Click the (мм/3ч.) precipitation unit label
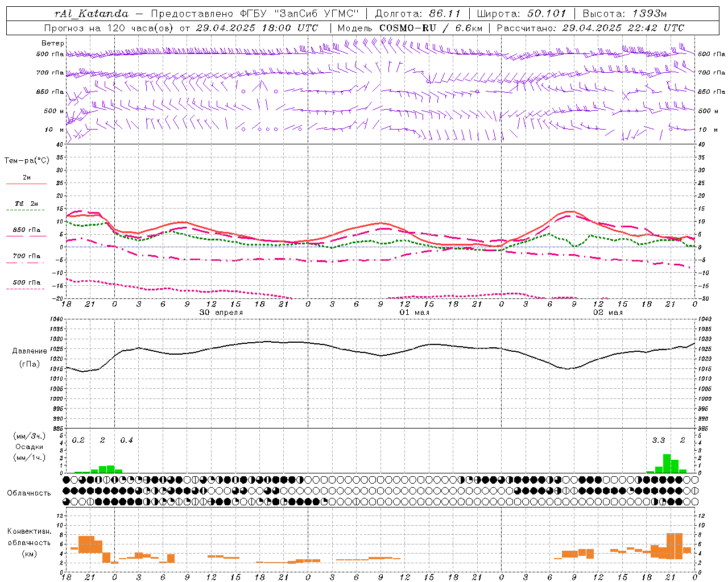 [x=29, y=436]
